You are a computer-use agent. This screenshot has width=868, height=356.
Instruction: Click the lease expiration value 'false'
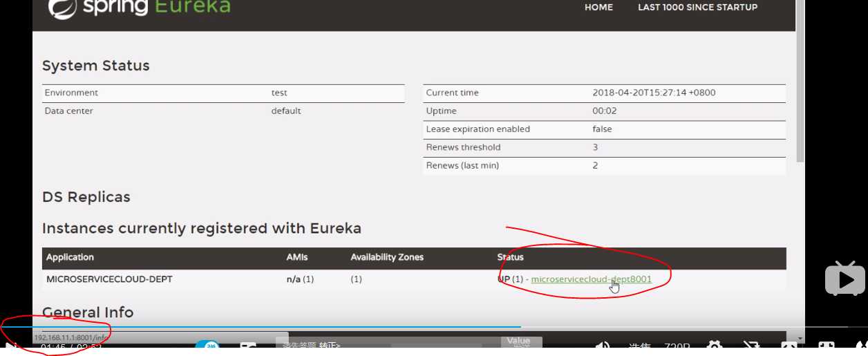[x=602, y=129]
